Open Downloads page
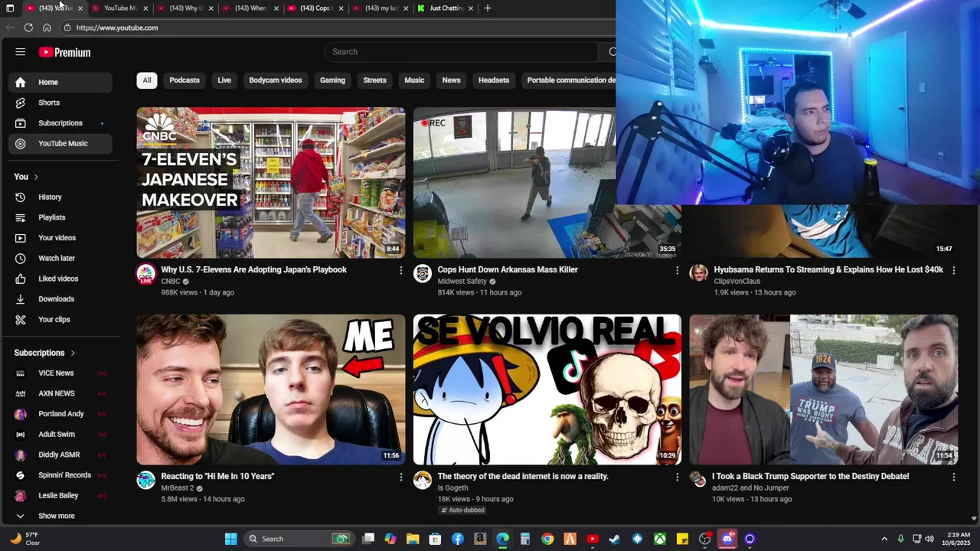980x551 pixels. point(60,299)
